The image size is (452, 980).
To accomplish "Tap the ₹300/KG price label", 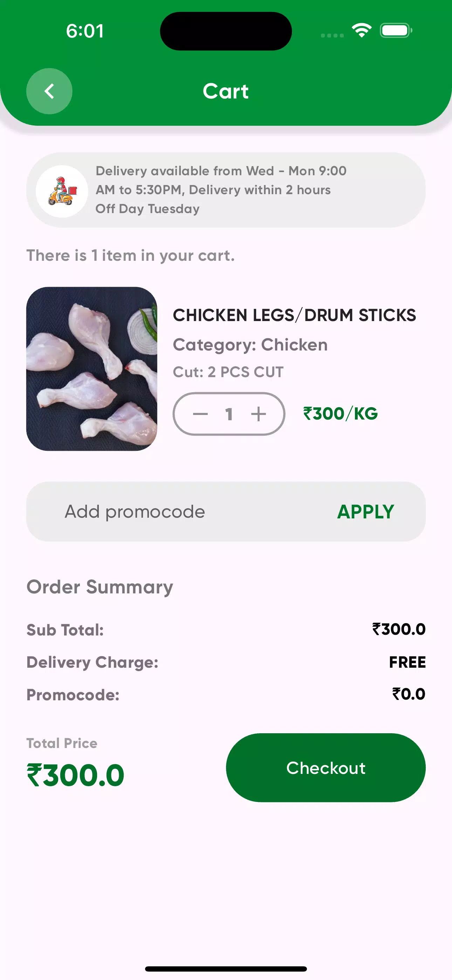I will click(340, 414).
